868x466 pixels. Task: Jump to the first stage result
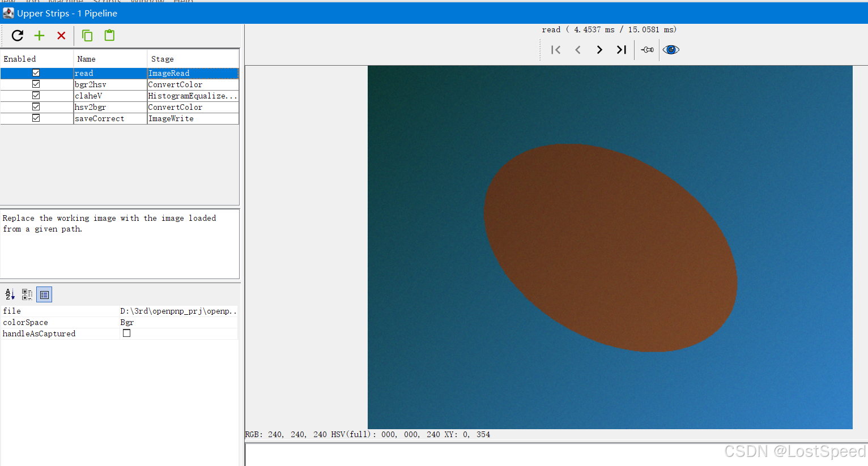click(x=556, y=50)
